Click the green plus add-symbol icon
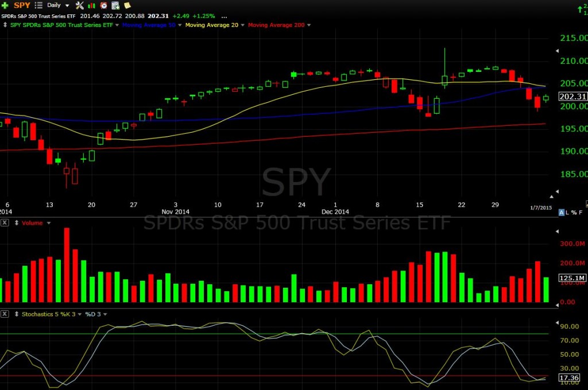The image size is (588, 390). click(x=5, y=5)
